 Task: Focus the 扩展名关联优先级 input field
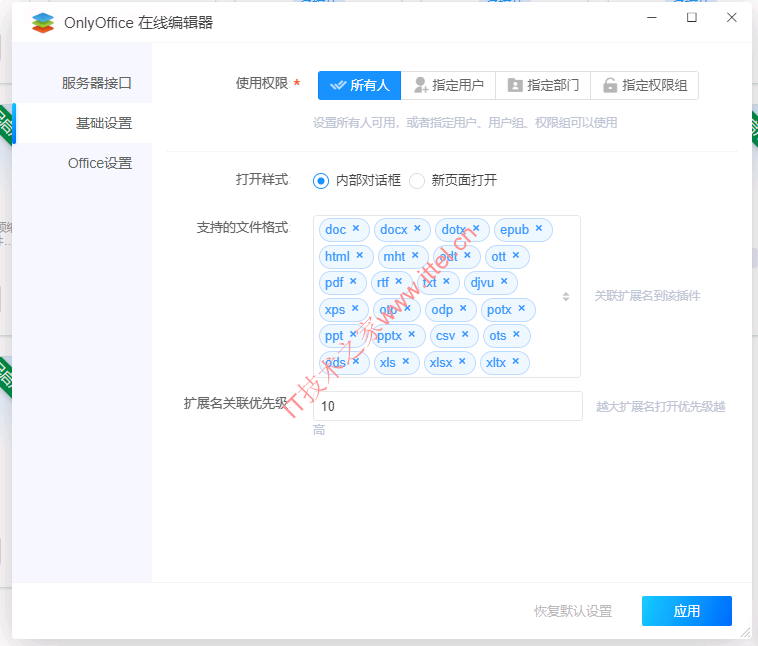[x=448, y=406]
